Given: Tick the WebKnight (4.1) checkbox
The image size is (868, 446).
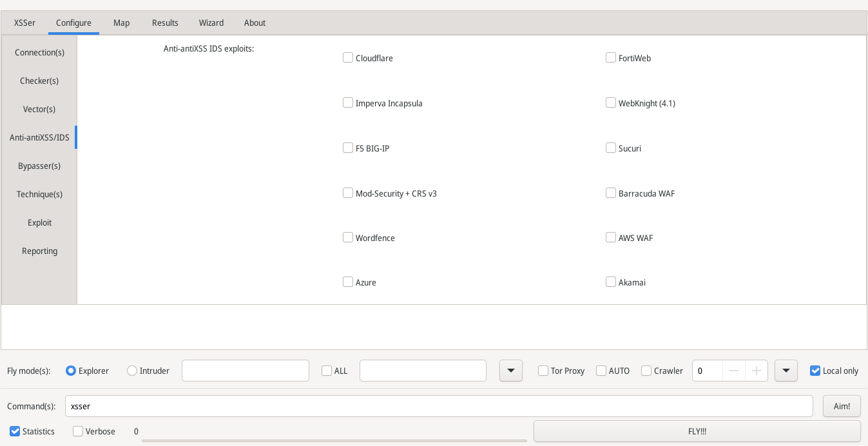Looking at the screenshot, I should [x=611, y=102].
